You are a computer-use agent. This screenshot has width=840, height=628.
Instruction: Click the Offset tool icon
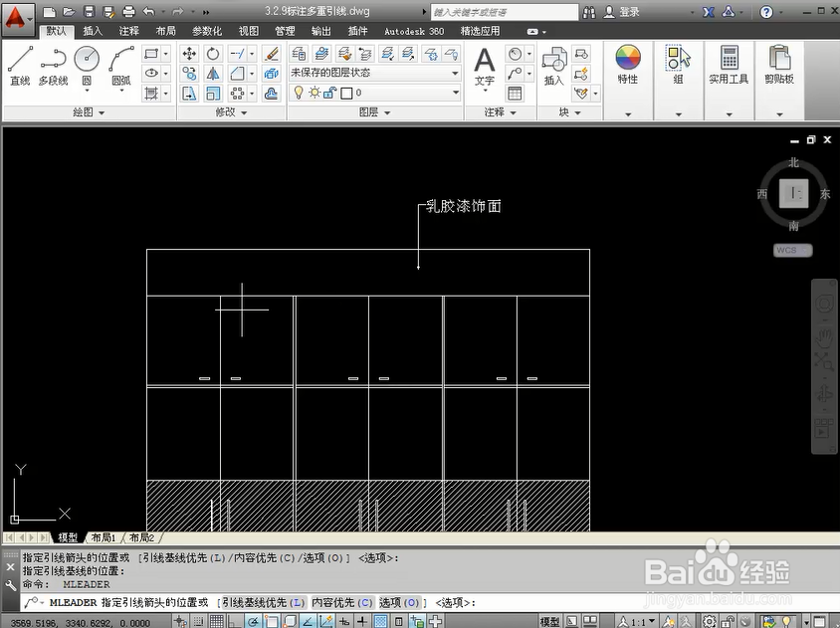point(272,94)
